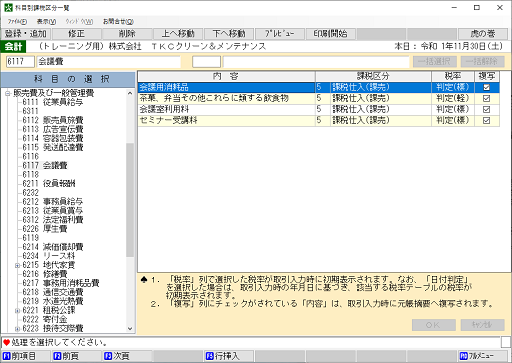
Task: Expand the 6223 接待交際費 node
Action: [x=17, y=329]
